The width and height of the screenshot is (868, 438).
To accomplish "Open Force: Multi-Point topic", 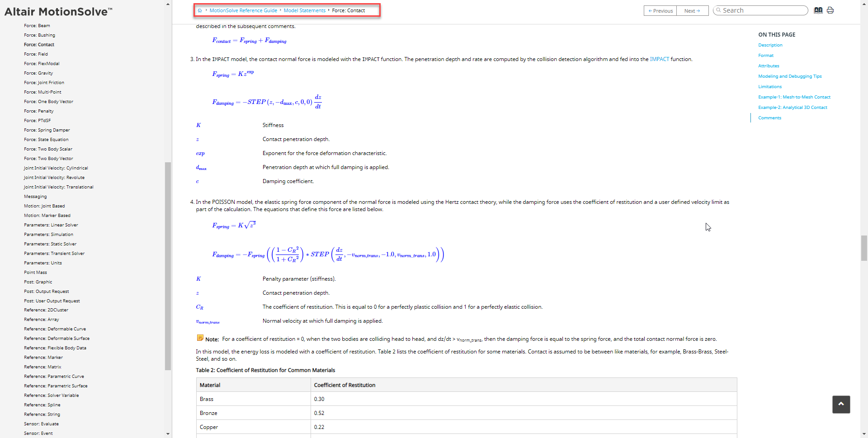I will 42,92.
